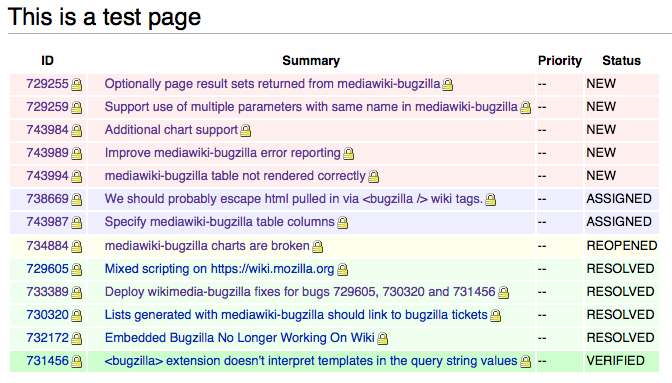Open 'Support use of multiple parameters' summary link
672x383 pixels.
pos(312,107)
